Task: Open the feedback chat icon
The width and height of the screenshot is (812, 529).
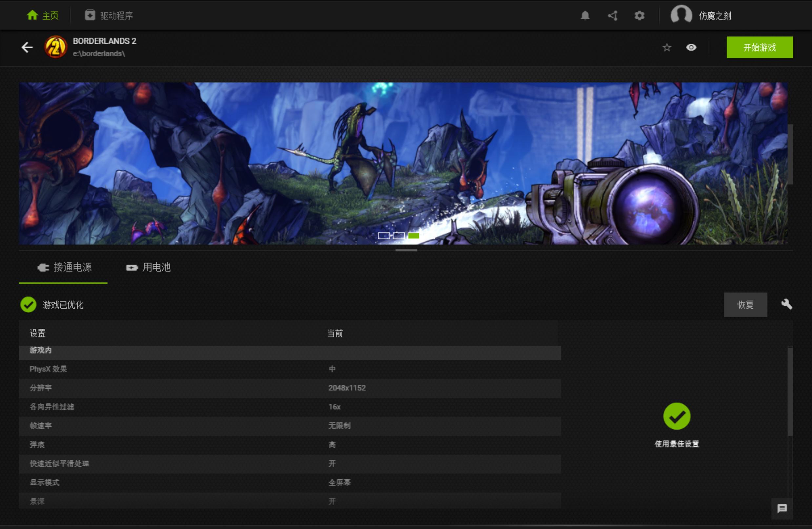Action: [x=782, y=508]
